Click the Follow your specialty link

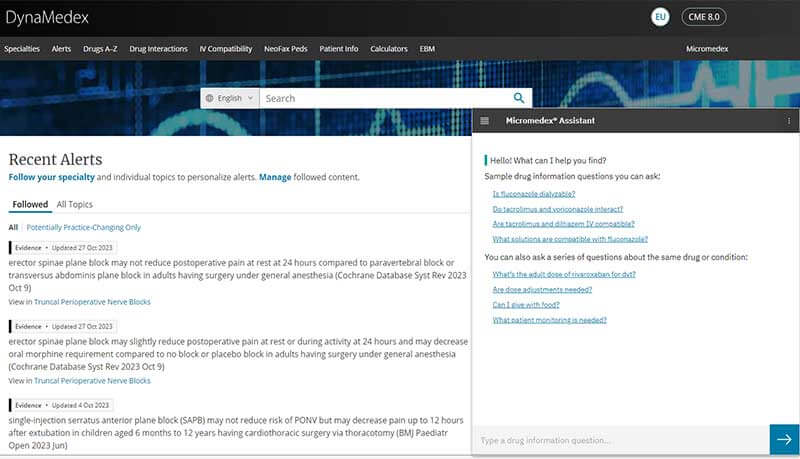[52, 177]
